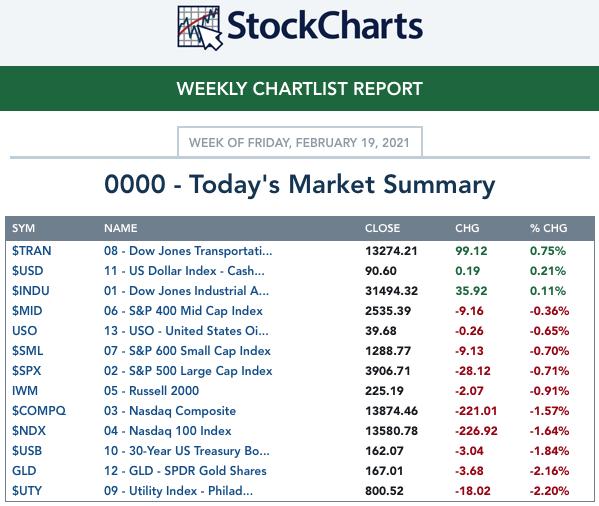Image resolution: width=599 pixels, height=506 pixels.
Task: Click the % CHG column header
Action: click(548, 228)
